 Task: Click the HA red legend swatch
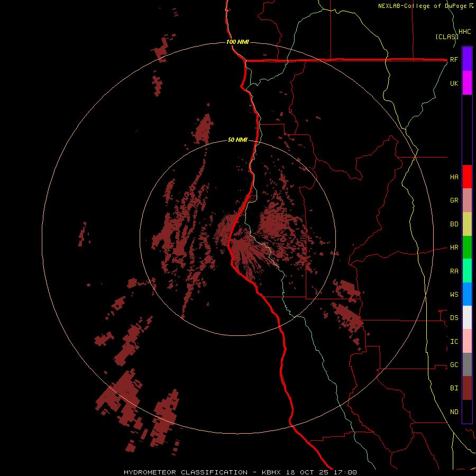pyautogui.click(x=467, y=177)
